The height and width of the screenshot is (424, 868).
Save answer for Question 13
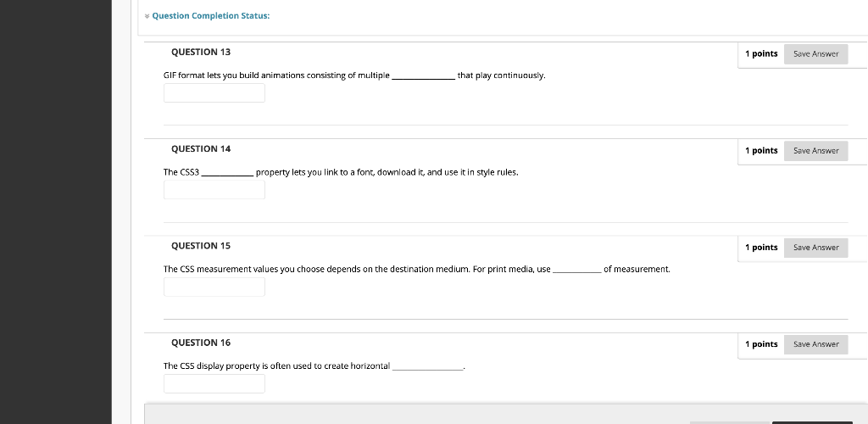coord(815,53)
